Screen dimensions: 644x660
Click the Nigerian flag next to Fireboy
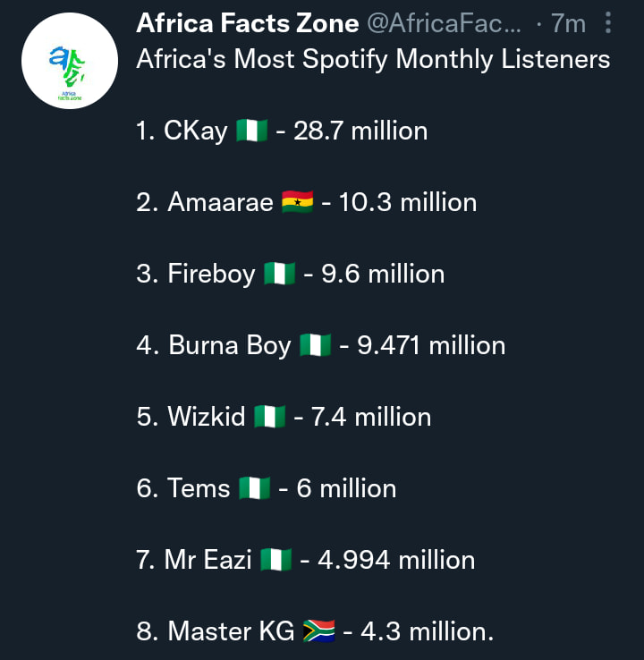279,273
